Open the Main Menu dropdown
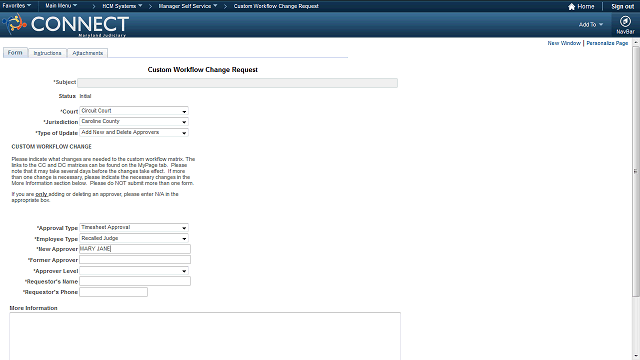The image size is (640, 360). (61, 6)
